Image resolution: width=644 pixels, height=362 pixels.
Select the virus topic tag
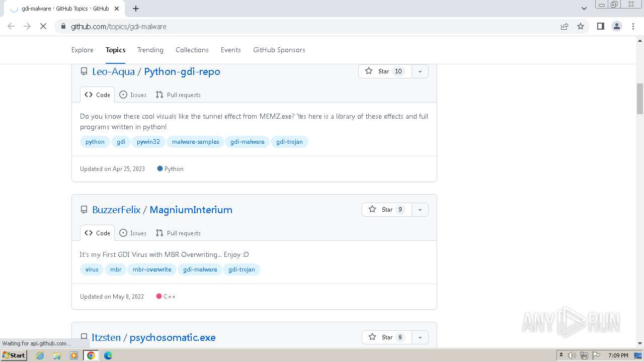[x=92, y=269]
